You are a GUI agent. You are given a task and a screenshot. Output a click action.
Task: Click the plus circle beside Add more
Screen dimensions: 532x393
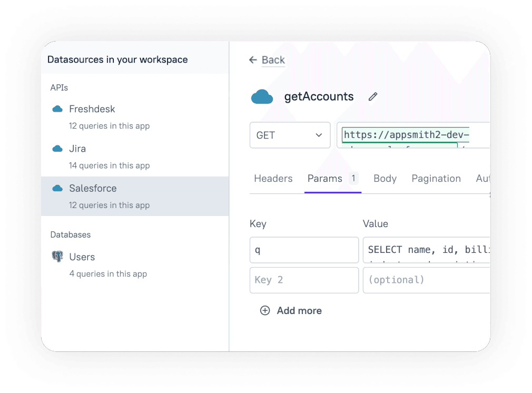[x=265, y=311]
